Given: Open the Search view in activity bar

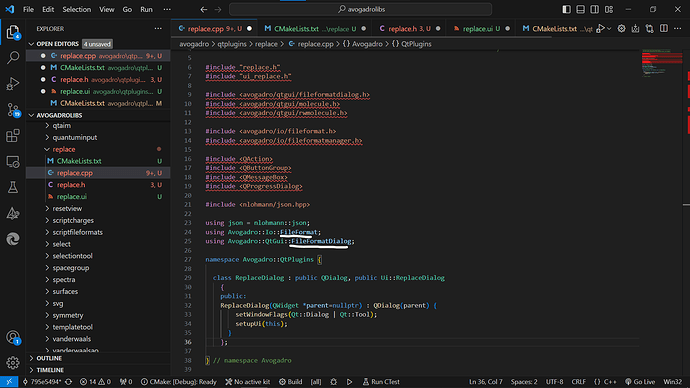Looking at the screenshot, I should [13, 57].
